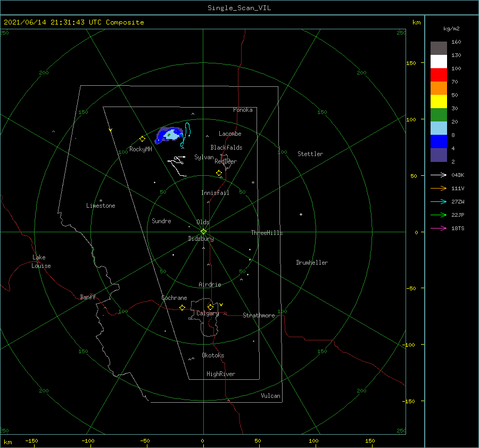Click the Lake Louise label
This screenshot has width=479, height=448.
41,262
